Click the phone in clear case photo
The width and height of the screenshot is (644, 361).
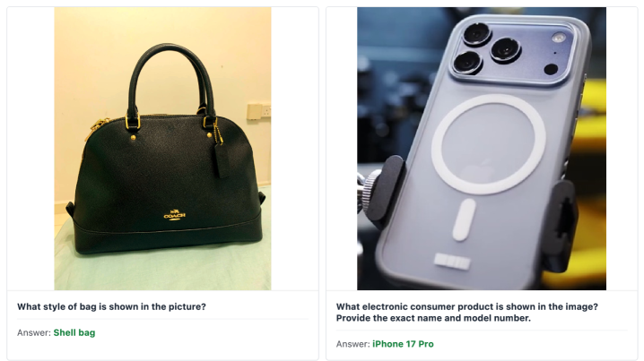[482, 149]
